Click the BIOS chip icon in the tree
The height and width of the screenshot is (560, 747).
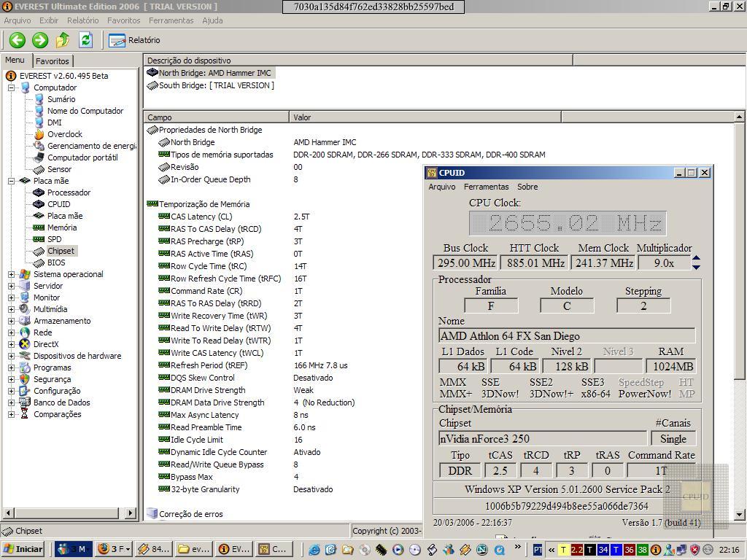click(x=39, y=262)
